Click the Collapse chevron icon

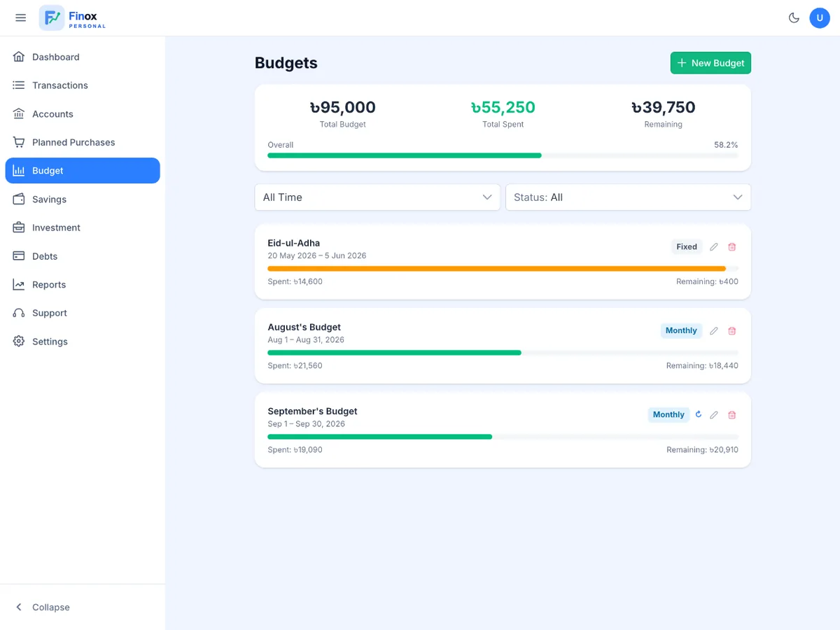19,607
